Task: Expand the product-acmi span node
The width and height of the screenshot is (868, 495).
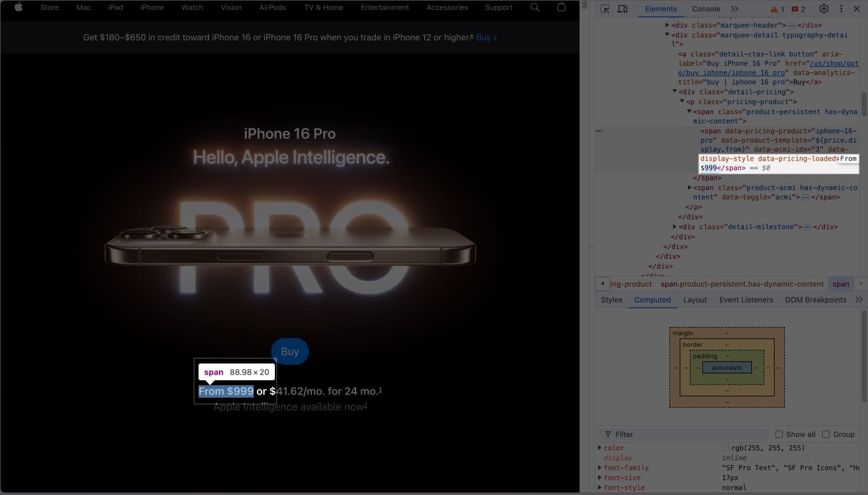Action: pyautogui.click(x=689, y=187)
